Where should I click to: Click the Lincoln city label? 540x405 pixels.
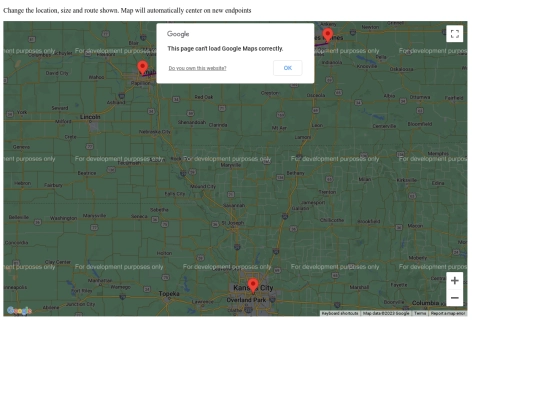coord(90,117)
